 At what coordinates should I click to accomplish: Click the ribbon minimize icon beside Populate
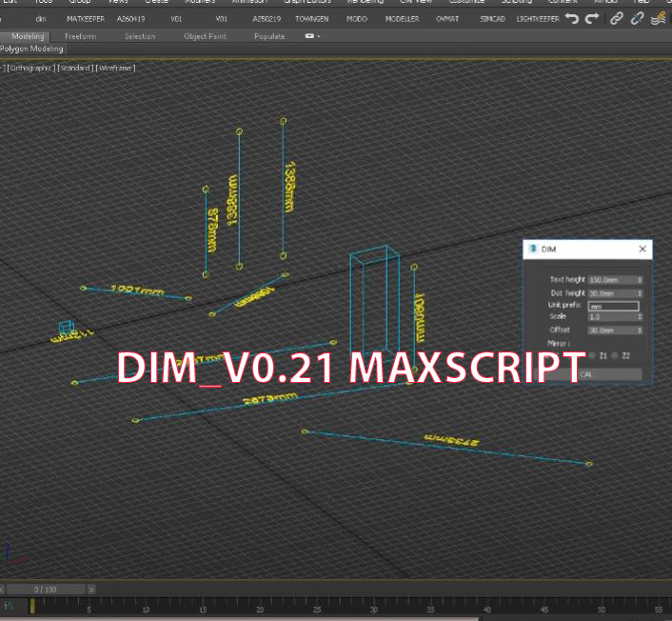[311, 36]
